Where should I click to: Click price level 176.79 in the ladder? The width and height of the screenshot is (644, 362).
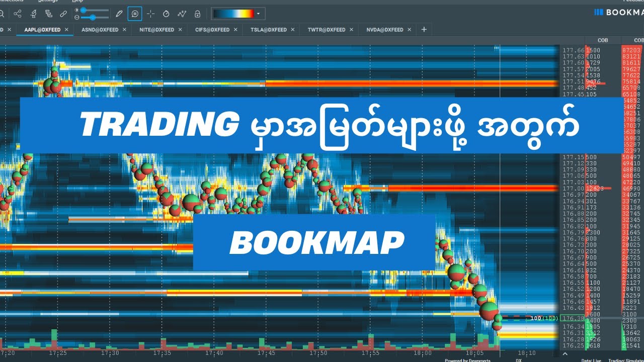point(573,232)
